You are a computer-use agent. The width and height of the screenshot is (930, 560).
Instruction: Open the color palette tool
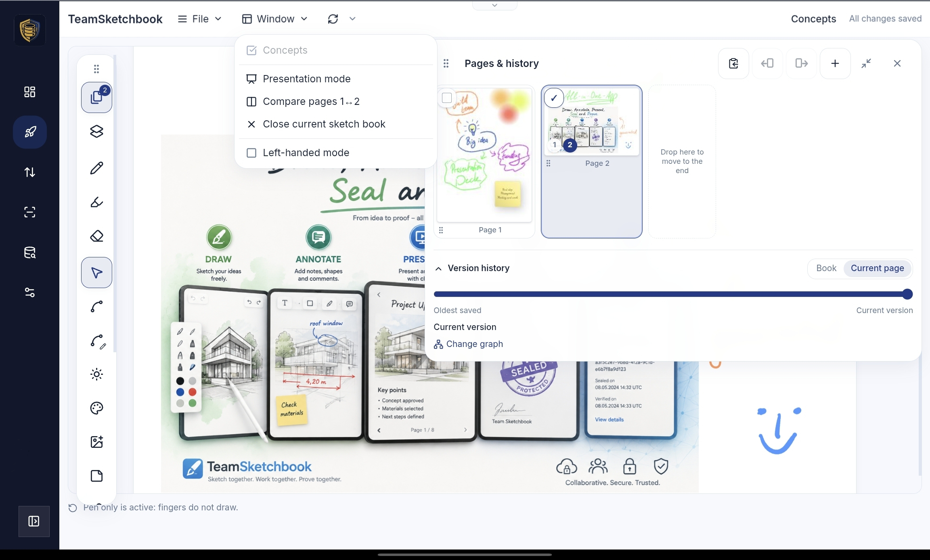(96, 408)
